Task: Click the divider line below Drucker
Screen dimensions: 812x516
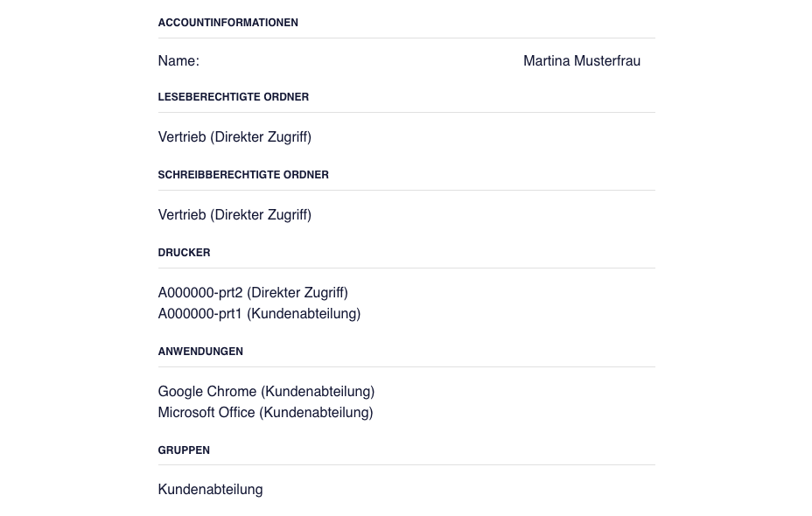Action: tap(407, 268)
